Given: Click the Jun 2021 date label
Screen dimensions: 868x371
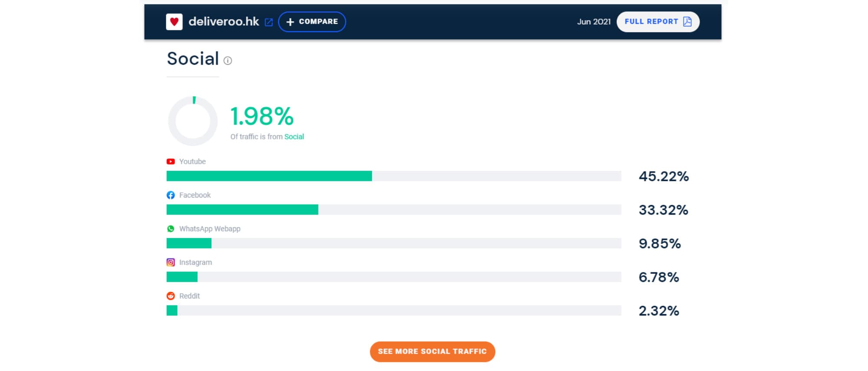Looking at the screenshot, I should (594, 22).
